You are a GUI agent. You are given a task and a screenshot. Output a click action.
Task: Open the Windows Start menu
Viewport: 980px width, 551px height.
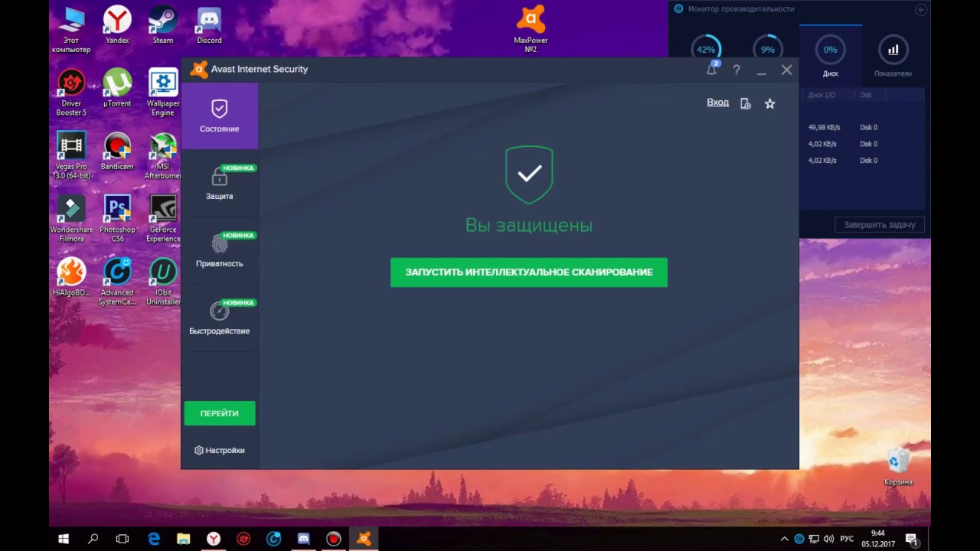(x=64, y=539)
